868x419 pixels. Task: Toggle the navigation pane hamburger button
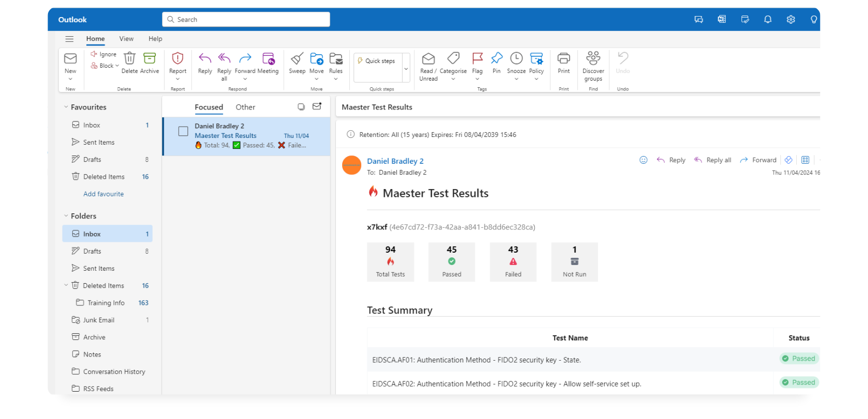pos(69,39)
